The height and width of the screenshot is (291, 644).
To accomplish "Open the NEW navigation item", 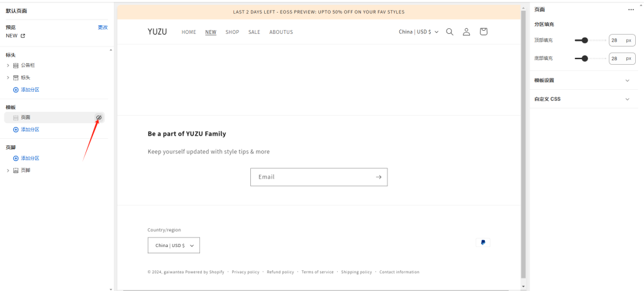I will tap(211, 32).
